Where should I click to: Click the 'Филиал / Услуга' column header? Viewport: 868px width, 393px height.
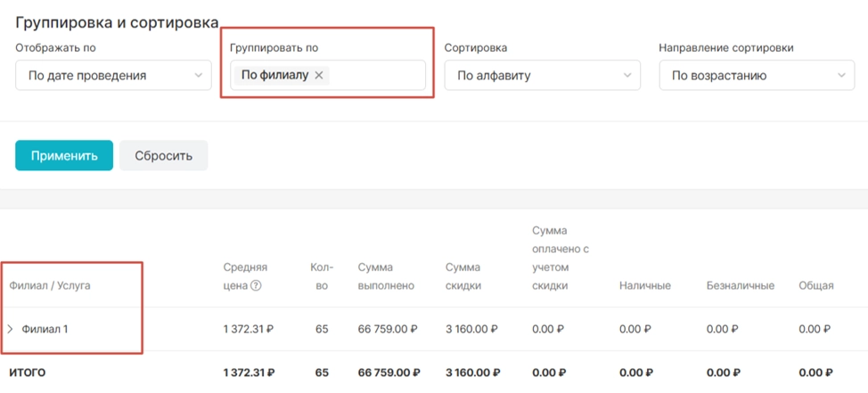(x=50, y=286)
